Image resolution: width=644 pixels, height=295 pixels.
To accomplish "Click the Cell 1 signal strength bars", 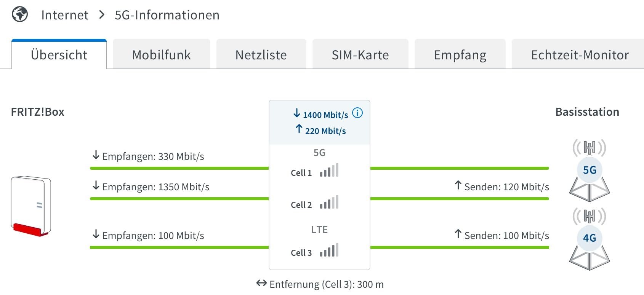I will (329, 171).
